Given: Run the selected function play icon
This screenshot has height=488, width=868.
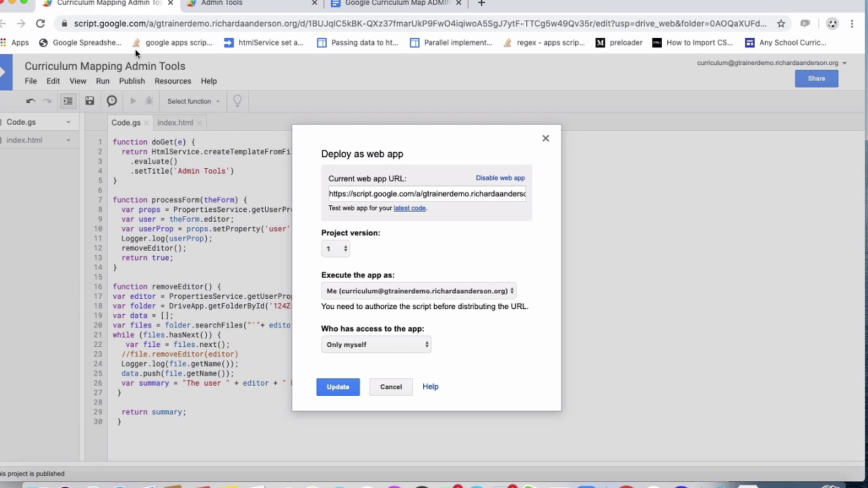Looking at the screenshot, I should click(133, 101).
